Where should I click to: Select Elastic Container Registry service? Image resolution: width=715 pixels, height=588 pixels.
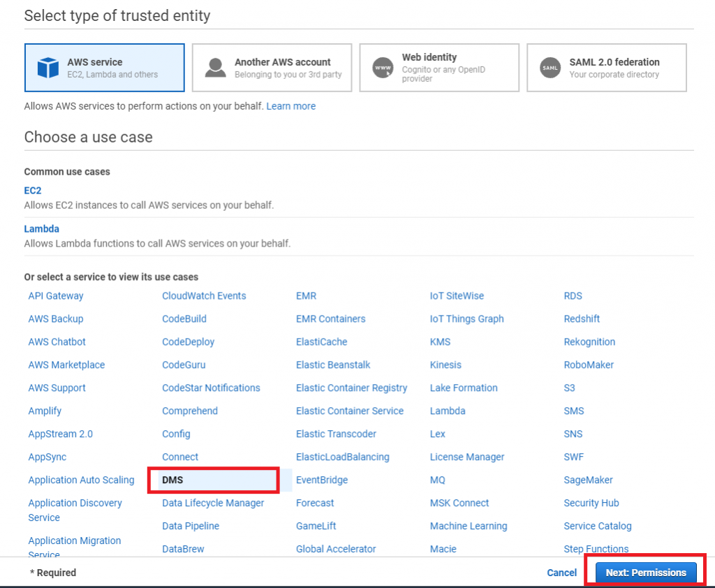(x=352, y=388)
